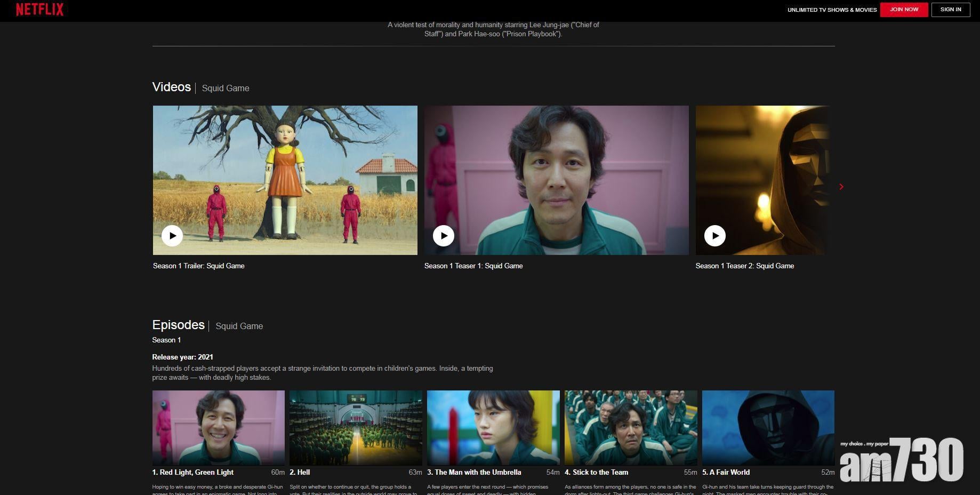Click the Season 1 Trailer doll thumbnail

(285, 171)
